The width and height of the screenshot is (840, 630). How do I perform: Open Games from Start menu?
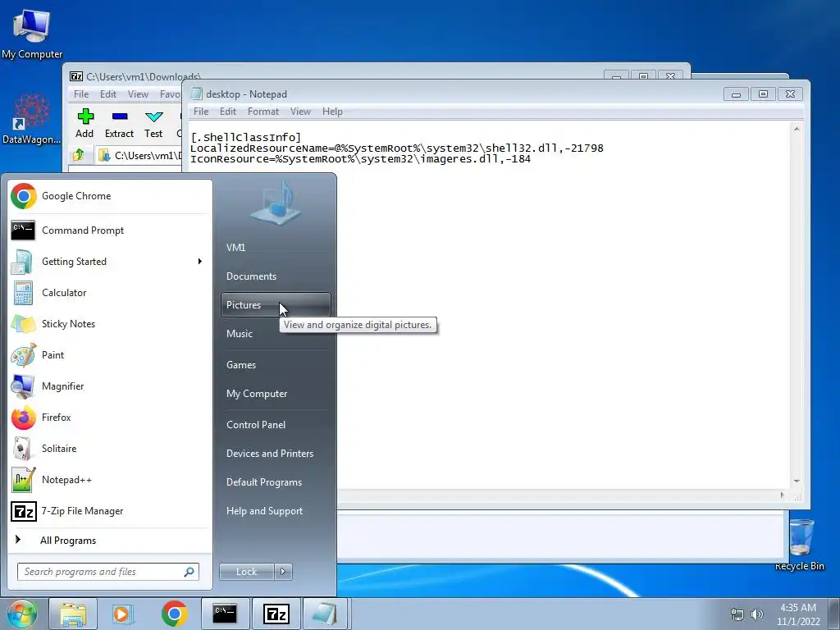point(276,365)
